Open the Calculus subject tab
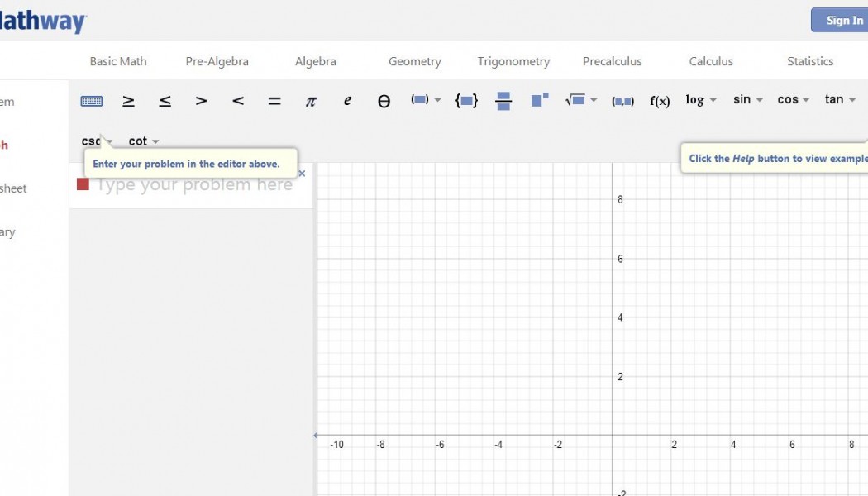 pyautogui.click(x=711, y=61)
